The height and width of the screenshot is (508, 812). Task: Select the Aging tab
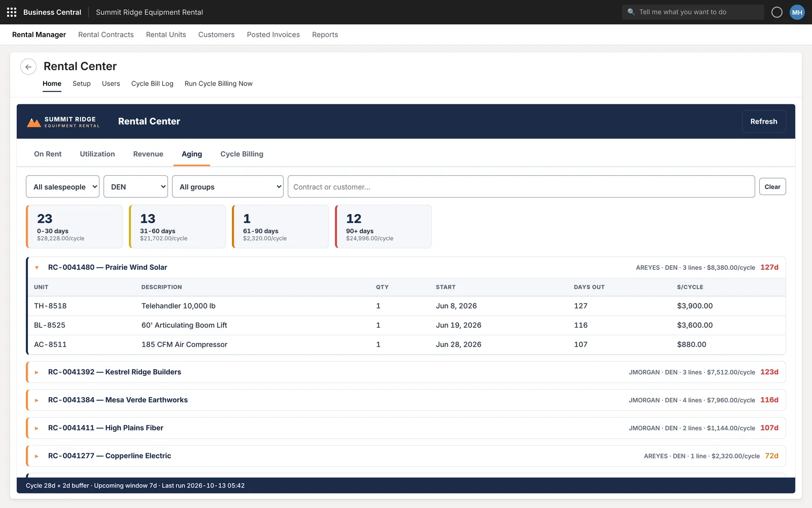coord(192,154)
